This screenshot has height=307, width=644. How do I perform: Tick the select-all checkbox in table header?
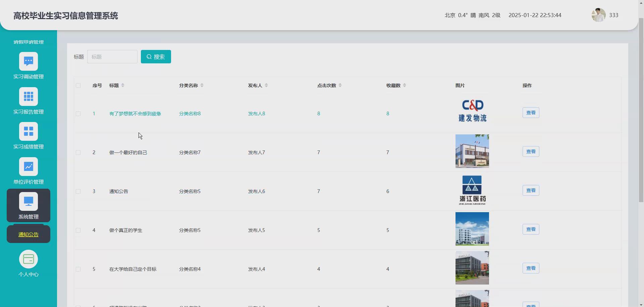pos(78,85)
